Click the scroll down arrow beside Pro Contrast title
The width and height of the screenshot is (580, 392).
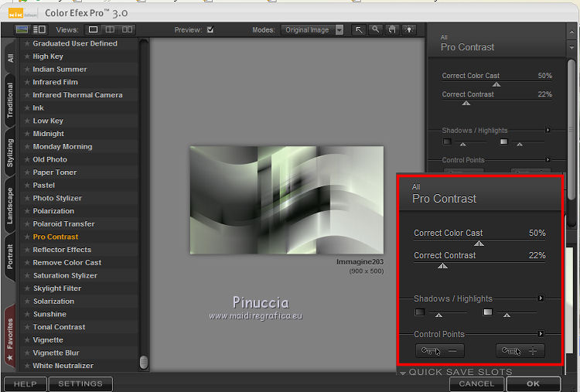571,48
